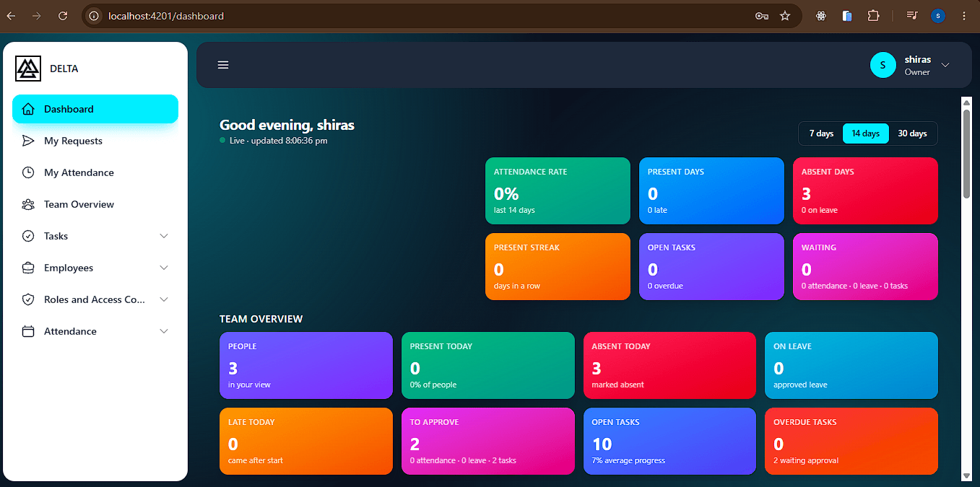This screenshot has width=980, height=487.
Task: Open the Chrome three-dot menu
Action: click(964, 16)
